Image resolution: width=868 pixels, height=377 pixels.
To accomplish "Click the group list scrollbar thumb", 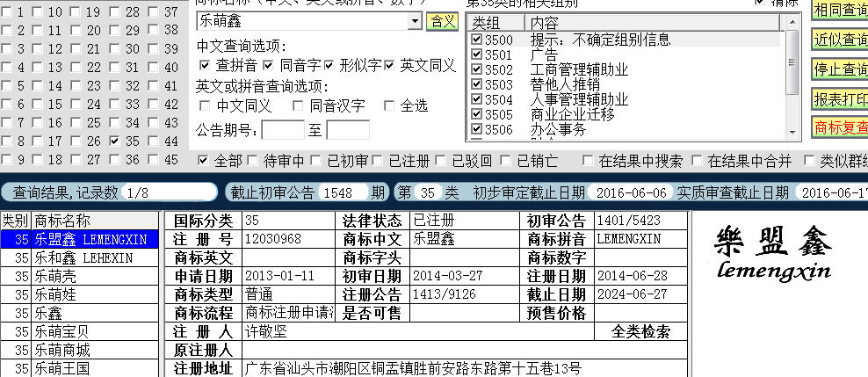I will [792, 62].
